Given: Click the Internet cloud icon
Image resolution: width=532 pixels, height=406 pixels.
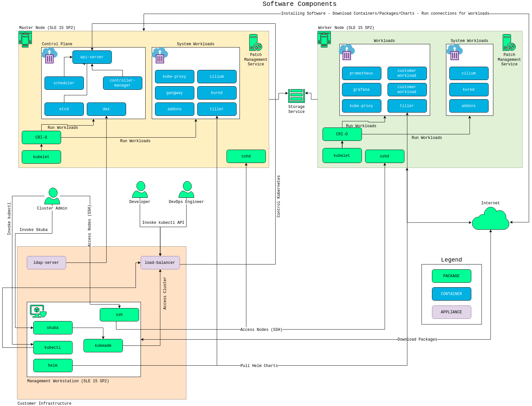Looking at the screenshot, I should [490, 220].
